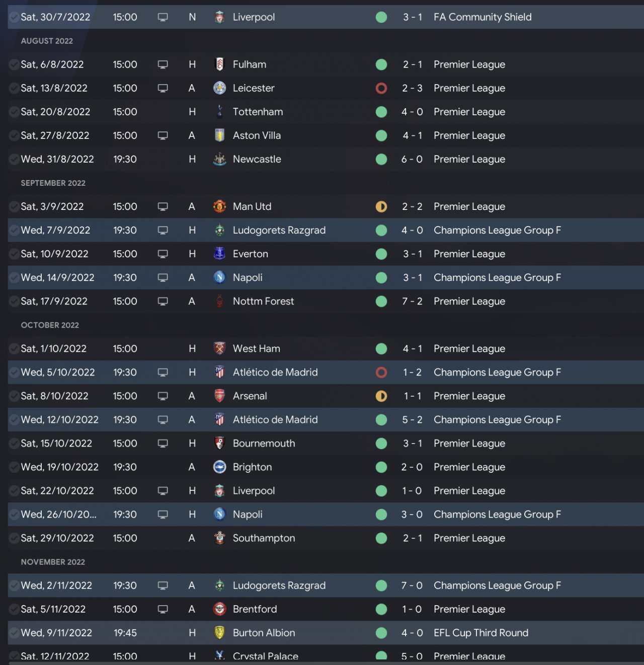
Task: Click the Fulham club badge icon
Action: click(219, 64)
